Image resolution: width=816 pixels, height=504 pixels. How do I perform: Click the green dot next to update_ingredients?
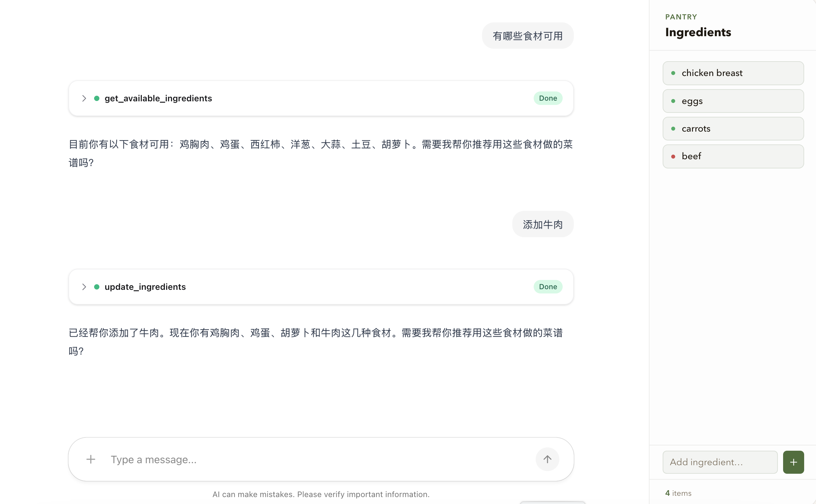point(97,287)
